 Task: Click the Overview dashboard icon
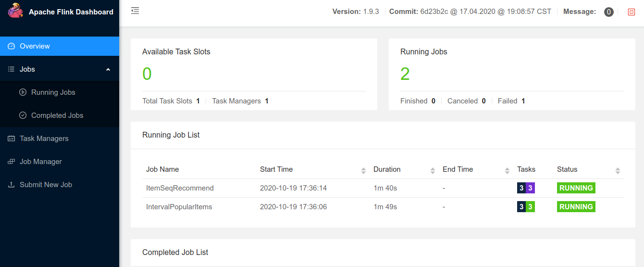pyautogui.click(x=12, y=46)
